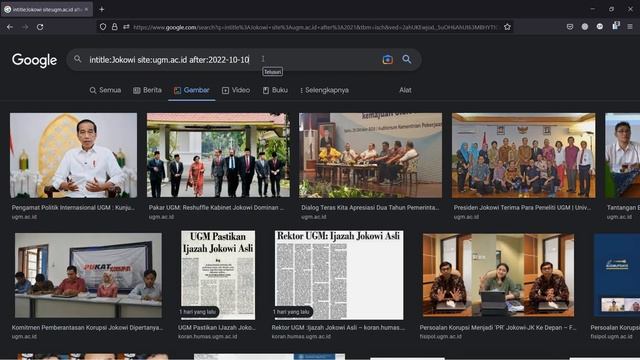The height and width of the screenshot is (360, 640).
Task: Go forward using the browser forward arrow
Action: (25, 27)
